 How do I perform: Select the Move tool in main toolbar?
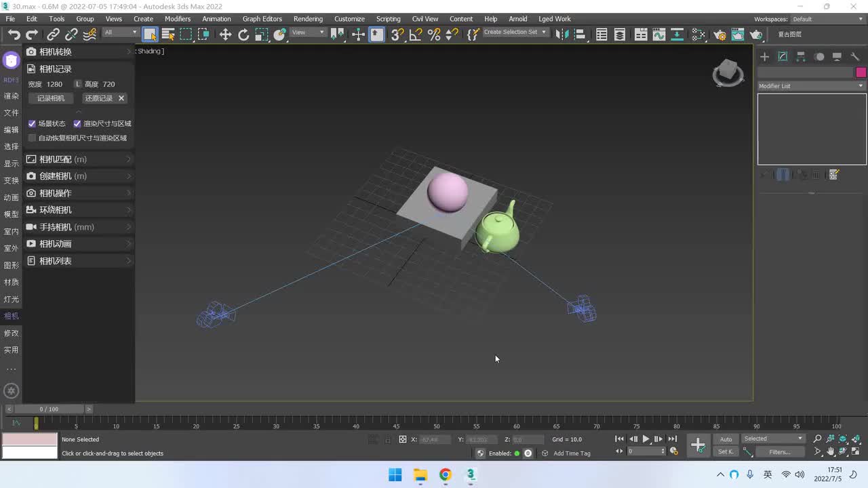coord(225,35)
